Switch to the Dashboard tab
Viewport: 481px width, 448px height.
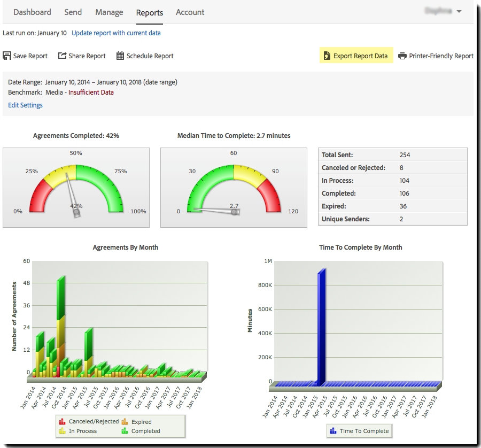(32, 12)
